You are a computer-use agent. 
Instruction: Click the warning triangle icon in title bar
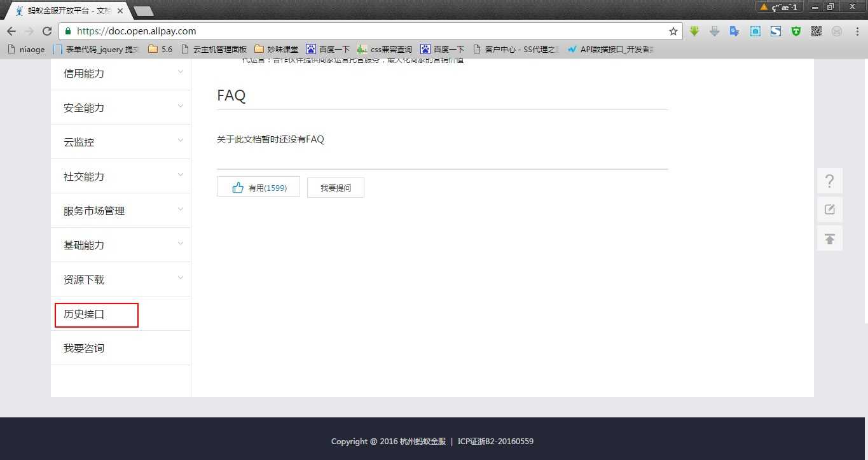pyautogui.click(x=764, y=7)
